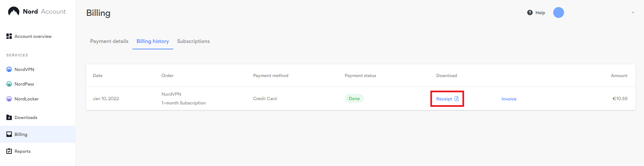
Task: Click the blue user avatar circle
Action: click(x=559, y=13)
